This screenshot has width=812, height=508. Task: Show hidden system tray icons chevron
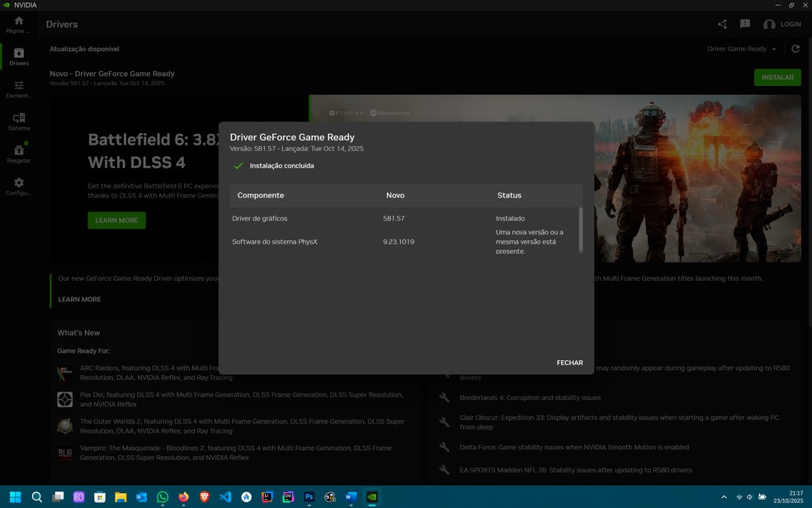click(724, 497)
